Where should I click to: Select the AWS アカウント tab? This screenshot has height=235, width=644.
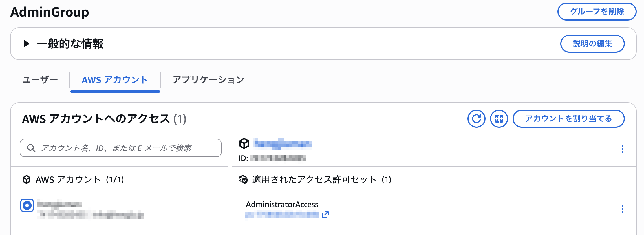coord(114,80)
